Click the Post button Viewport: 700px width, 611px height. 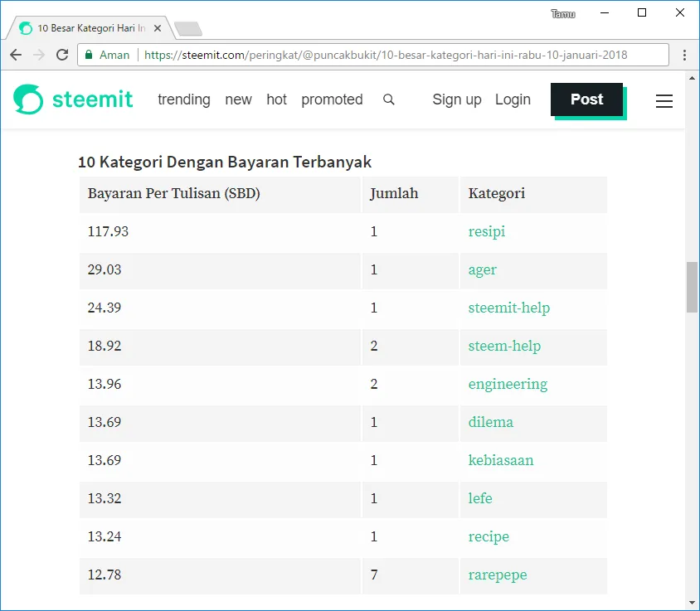[586, 99]
